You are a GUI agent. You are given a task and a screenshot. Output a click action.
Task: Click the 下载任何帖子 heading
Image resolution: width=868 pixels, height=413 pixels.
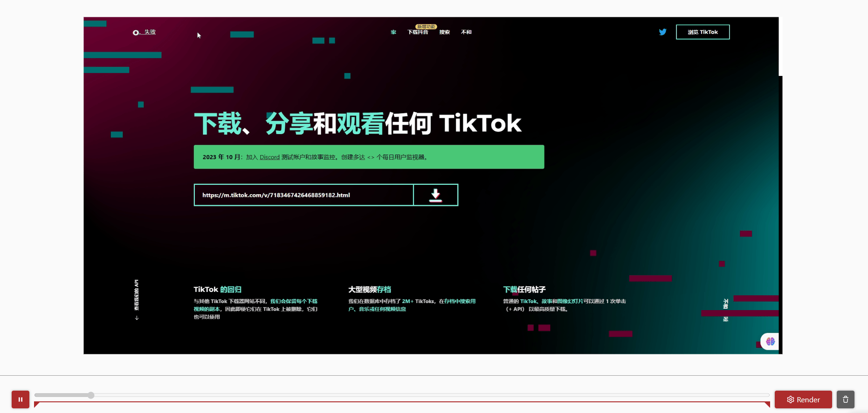[x=524, y=290]
